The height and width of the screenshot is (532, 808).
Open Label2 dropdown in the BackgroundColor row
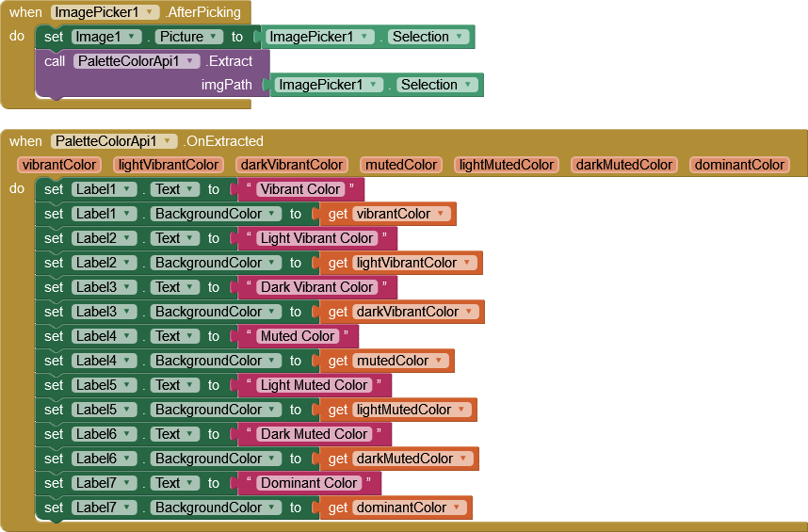point(105,263)
